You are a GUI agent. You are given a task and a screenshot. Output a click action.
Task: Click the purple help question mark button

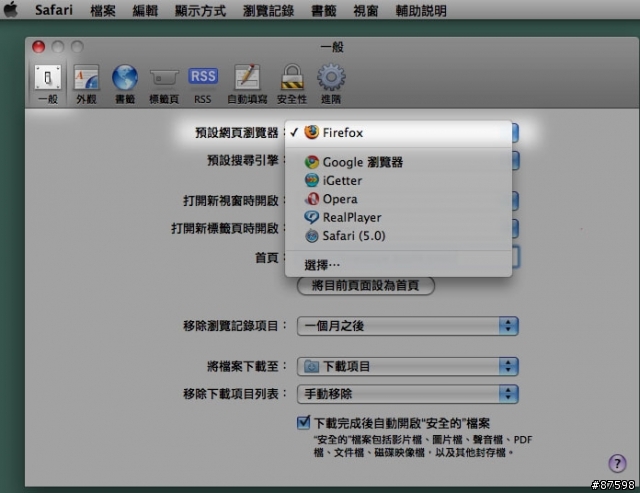tap(617, 463)
